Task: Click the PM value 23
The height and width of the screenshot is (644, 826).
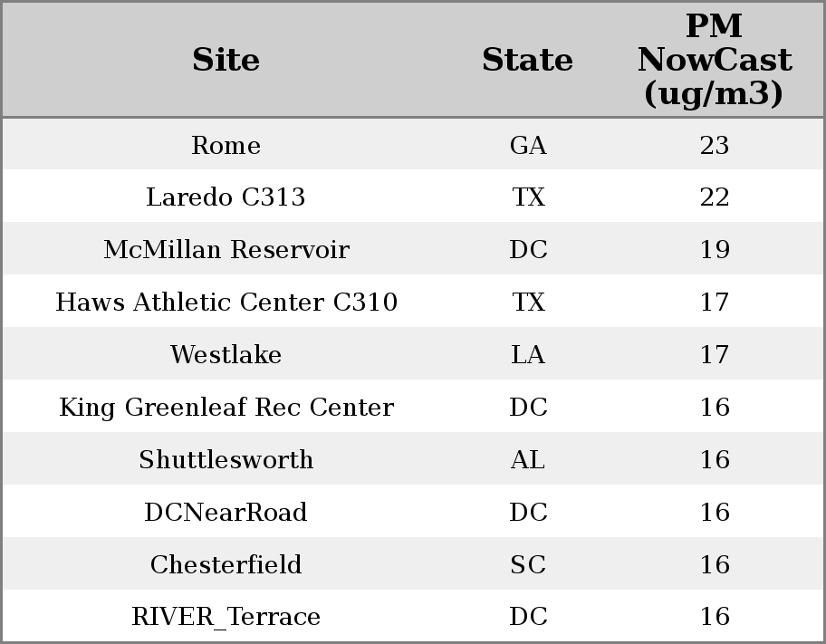Action: coord(715,145)
